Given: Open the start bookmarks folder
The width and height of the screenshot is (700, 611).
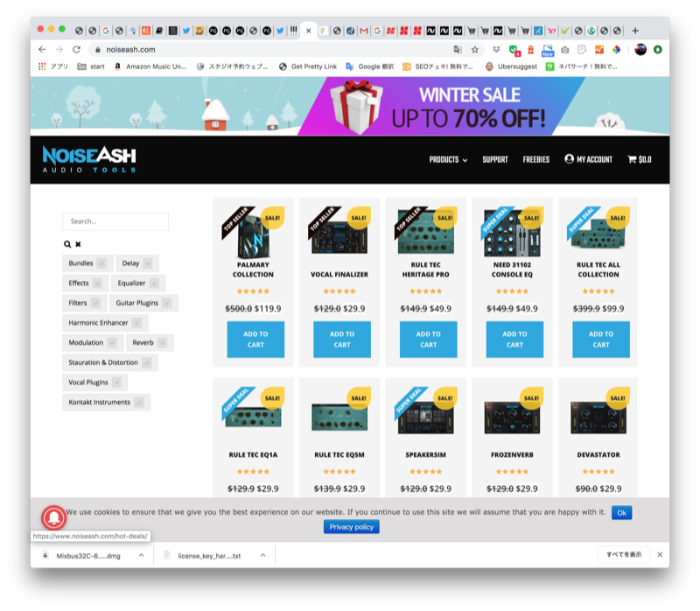Looking at the screenshot, I should 91,67.
